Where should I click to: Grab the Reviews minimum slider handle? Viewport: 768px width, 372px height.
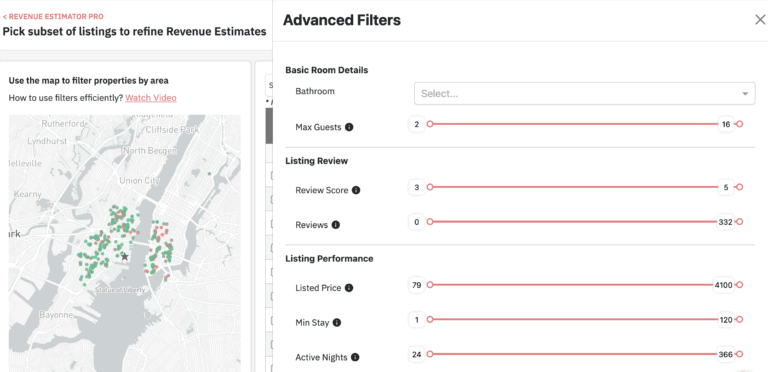430,222
